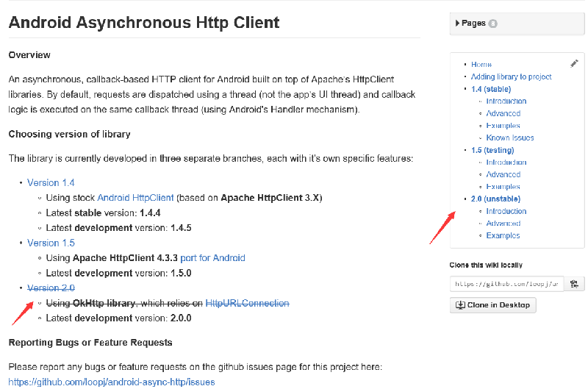
Task: Open Examples under 1.4 (stable)
Action: 503,126
